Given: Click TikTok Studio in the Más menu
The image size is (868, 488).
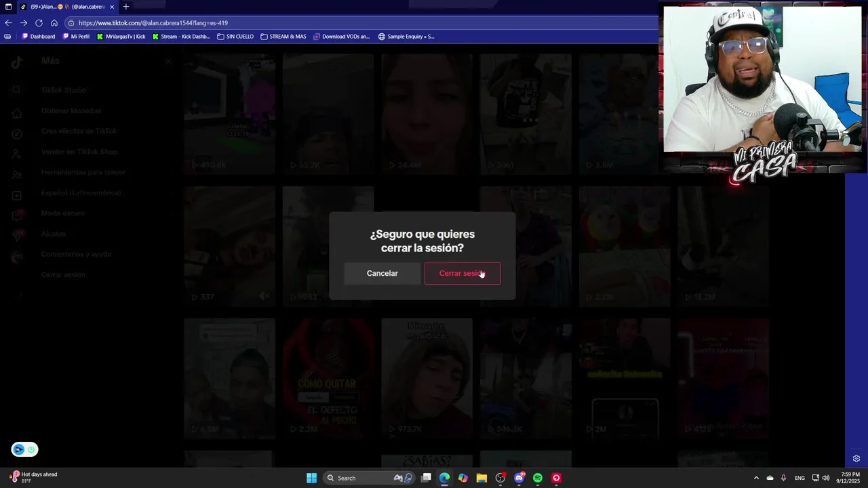Looking at the screenshot, I should [64, 90].
